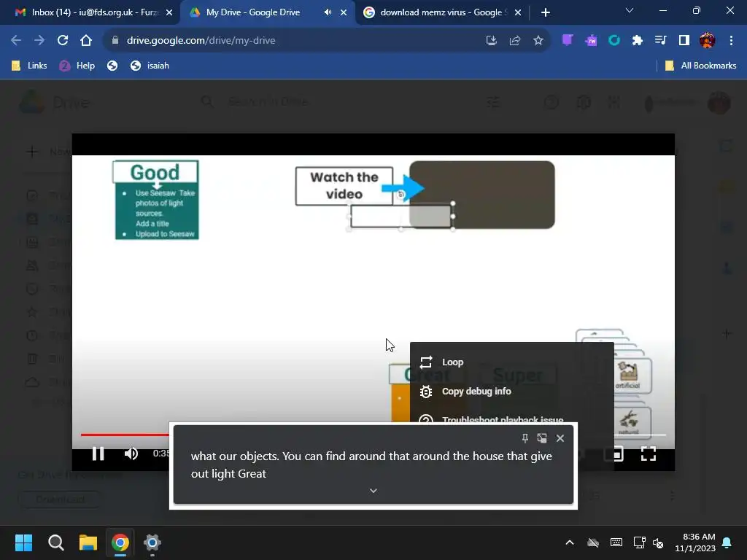Open the Chrome profile avatar
This screenshot has height=560, width=747.
pyautogui.click(x=708, y=41)
